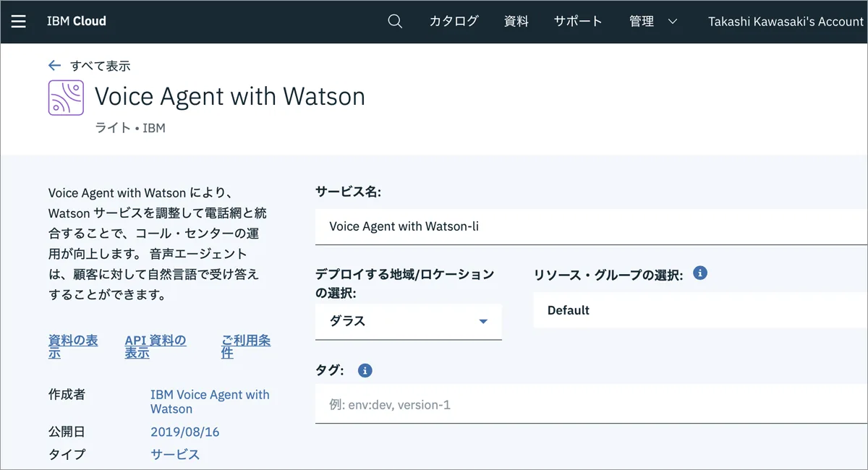Screen dimensions: 868x470
Task: Open the 資料 menu item
Action: (x=516, y=22)
